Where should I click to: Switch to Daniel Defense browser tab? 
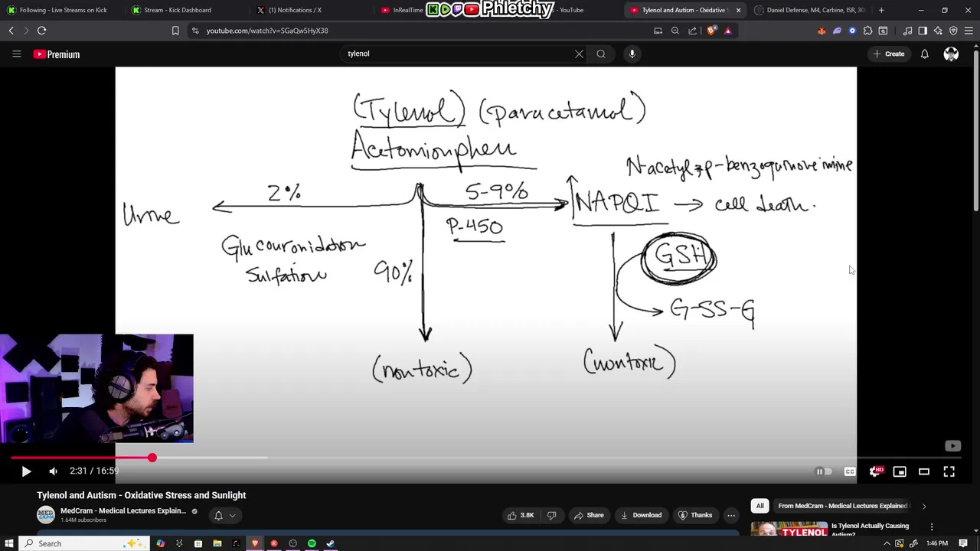(x=812, y=10)
